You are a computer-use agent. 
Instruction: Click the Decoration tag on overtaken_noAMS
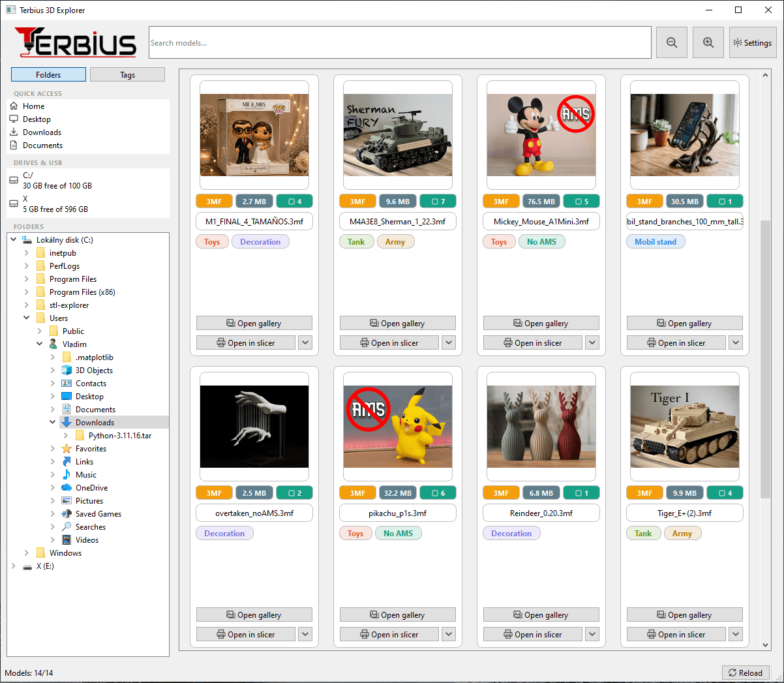(x=224, y=533)
